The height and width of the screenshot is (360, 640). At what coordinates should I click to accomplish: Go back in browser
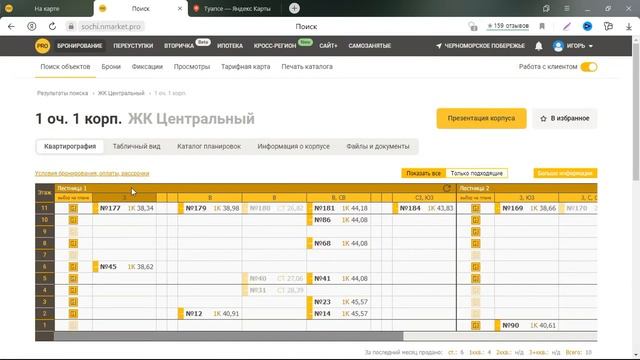click(x=11, y=27)
